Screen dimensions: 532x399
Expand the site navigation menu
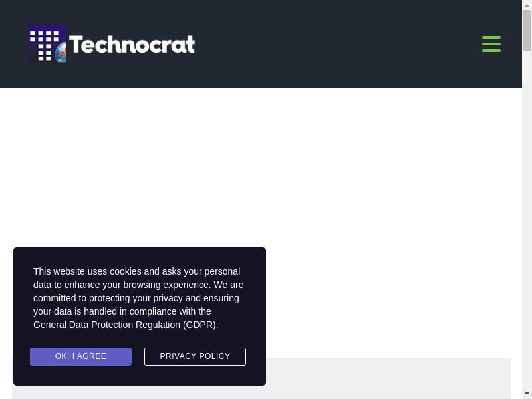(x=491, y=44)
